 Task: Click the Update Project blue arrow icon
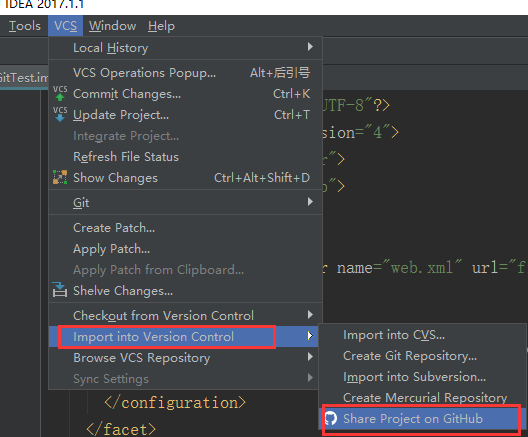point(60,114)
